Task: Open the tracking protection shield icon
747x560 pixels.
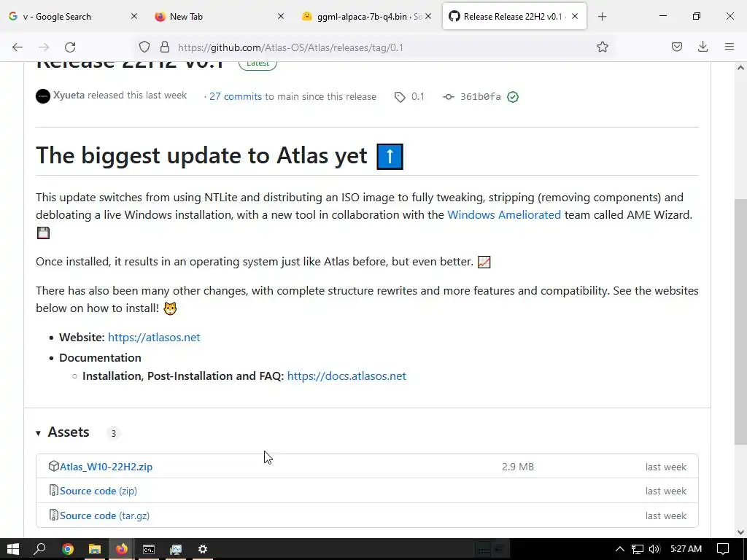Action: pos(144,47)
